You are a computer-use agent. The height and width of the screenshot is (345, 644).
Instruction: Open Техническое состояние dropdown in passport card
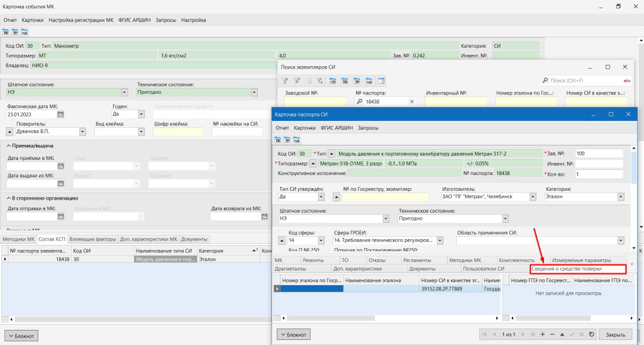pos(505,218)
